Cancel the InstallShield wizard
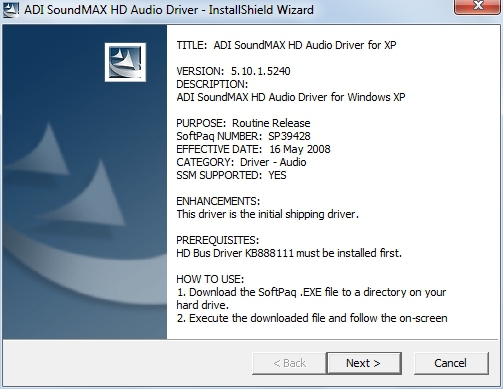503x389 pixels. (x=451, y=363)
